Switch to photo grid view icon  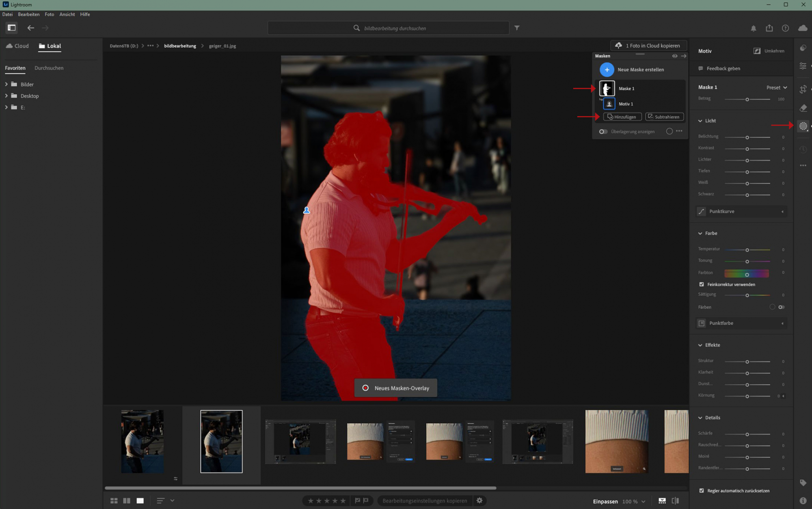[x=114, y=500]
